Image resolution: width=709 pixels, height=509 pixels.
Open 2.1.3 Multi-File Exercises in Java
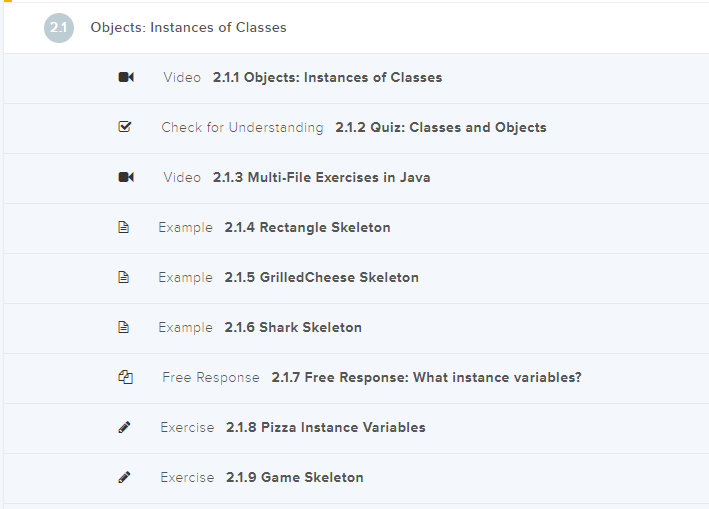click(x=321, y=178)
